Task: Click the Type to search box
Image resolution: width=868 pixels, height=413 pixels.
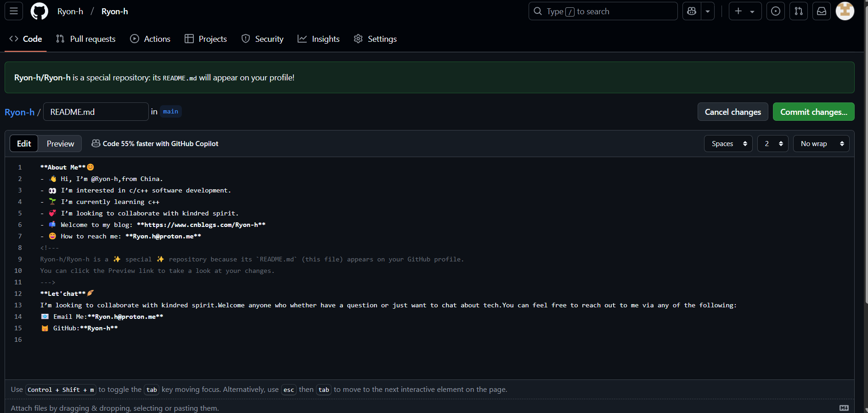Action: (603, 11)
